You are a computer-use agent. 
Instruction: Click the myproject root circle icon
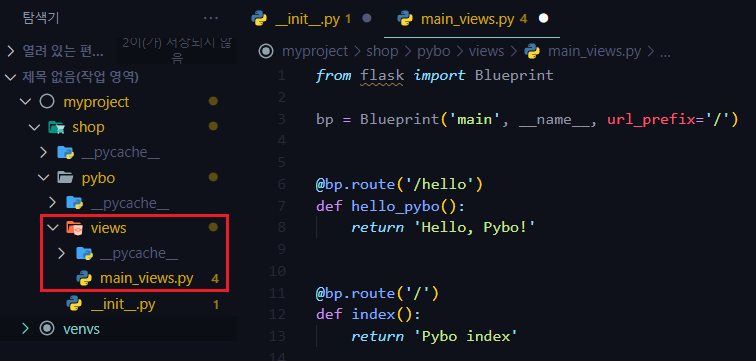pyautogui.click(x=47, y=102)
